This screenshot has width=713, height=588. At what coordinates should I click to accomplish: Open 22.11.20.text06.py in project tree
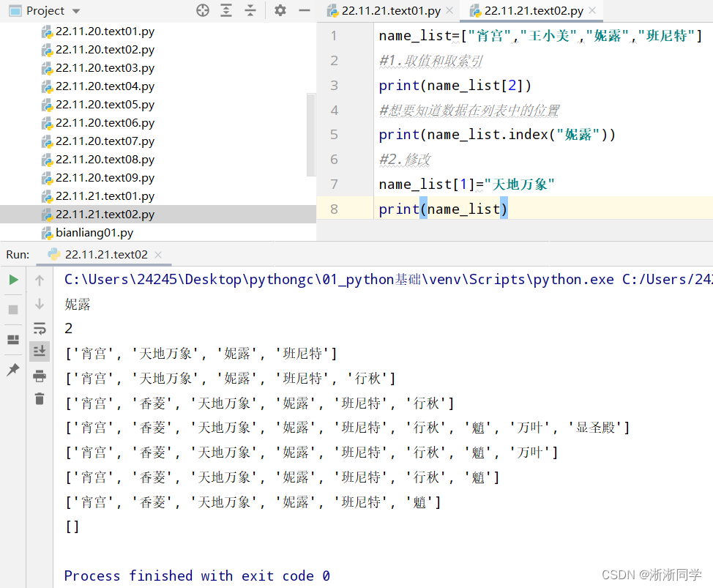click(105, 123)
